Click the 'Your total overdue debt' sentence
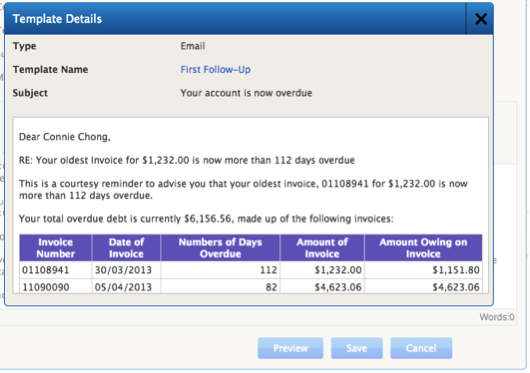This screenshot has height=373, width=530. point(206,219)
